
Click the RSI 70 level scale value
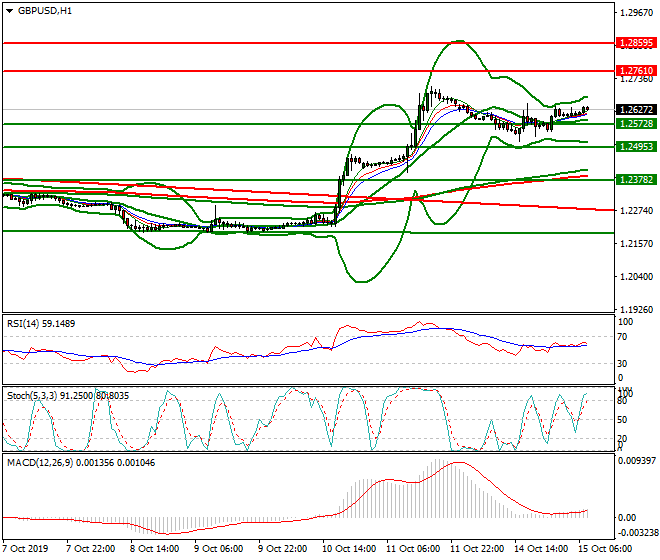click(x=626, y=337)
